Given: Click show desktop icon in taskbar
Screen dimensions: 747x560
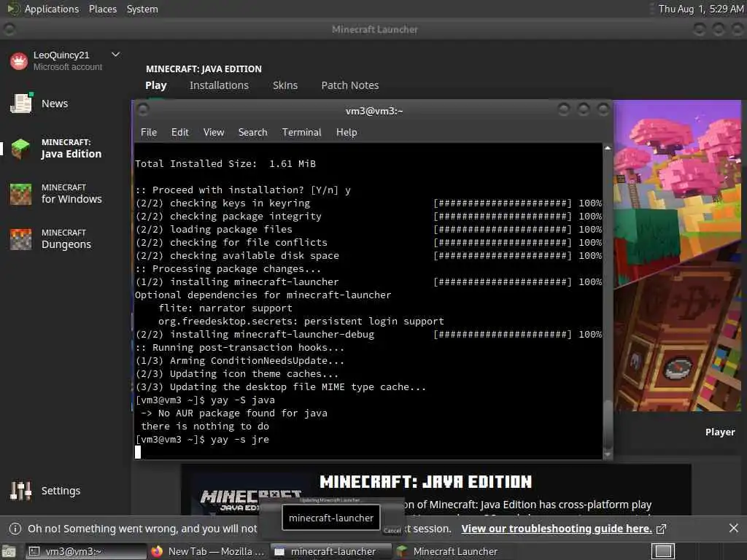Looking at the screenshot, I should tap(9, 551).
